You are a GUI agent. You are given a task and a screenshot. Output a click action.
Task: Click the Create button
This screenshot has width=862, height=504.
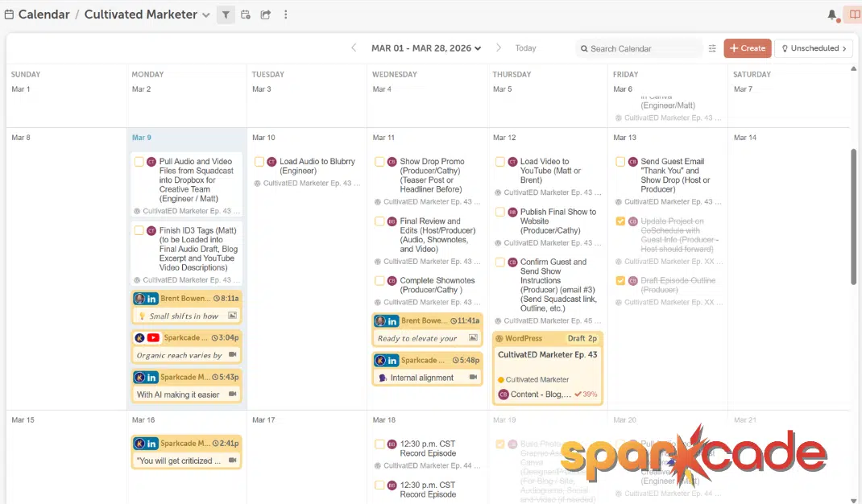tap(747, 48)
